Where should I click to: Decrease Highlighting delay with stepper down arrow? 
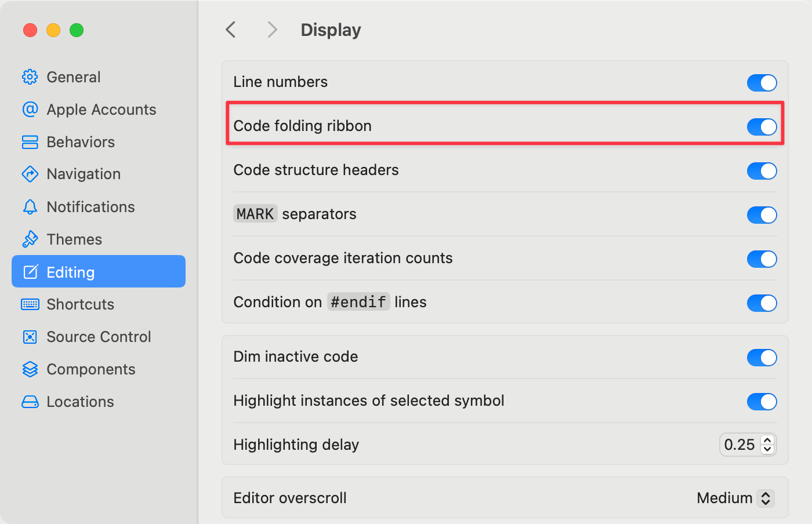click(x=767, y=449)
